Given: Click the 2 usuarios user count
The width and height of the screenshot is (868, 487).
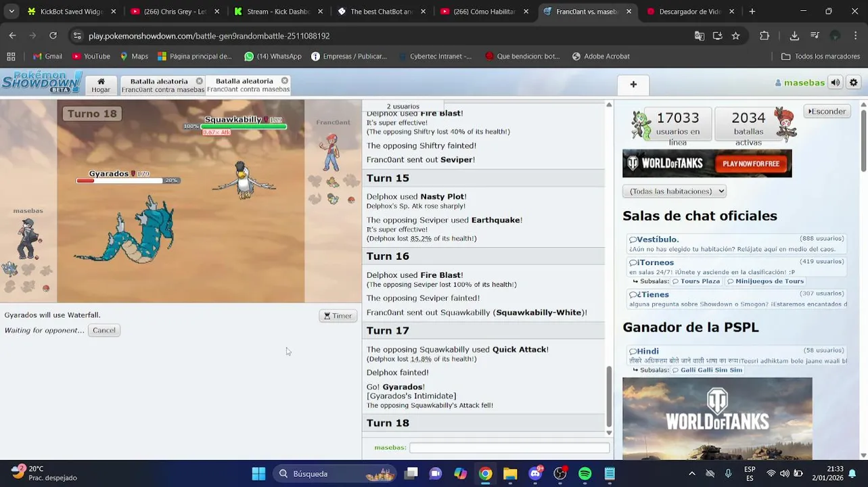Looking at the screenshot, I should pyautogui.click(x=403, y=106).
